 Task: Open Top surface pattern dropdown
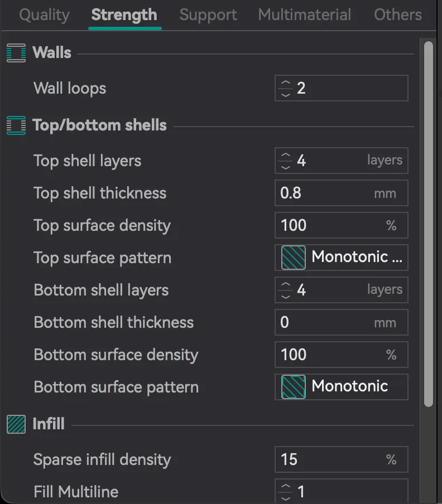tap(342, 258)
